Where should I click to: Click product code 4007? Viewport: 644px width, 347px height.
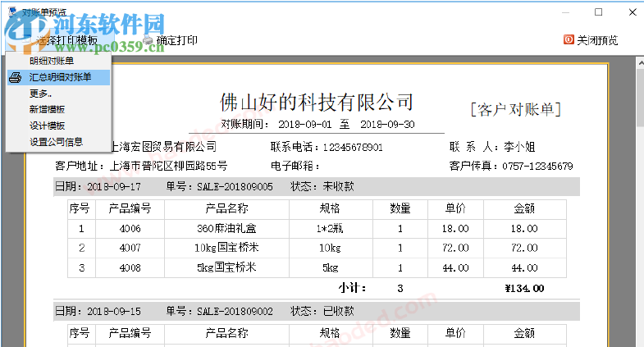pyautogui.click(x=130, y=248)
